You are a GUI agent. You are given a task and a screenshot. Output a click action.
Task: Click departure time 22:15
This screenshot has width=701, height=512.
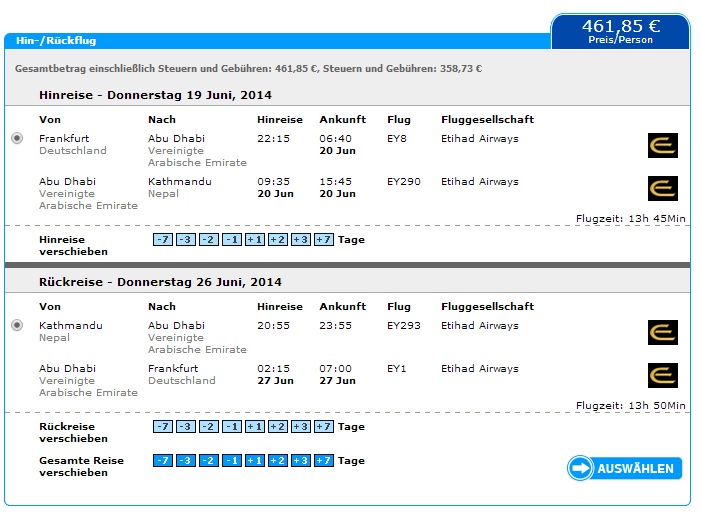click(273, 139)
